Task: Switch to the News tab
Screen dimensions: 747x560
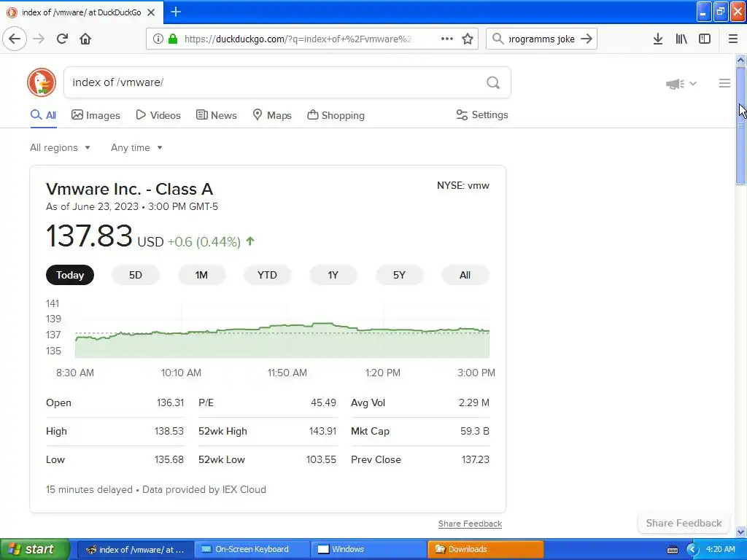Action: [x=216, y=115]
